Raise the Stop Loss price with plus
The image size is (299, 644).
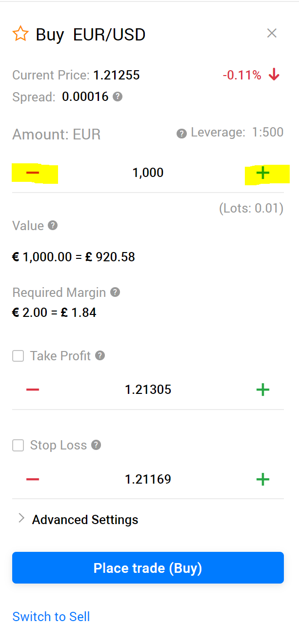click(x=263, y=479)
